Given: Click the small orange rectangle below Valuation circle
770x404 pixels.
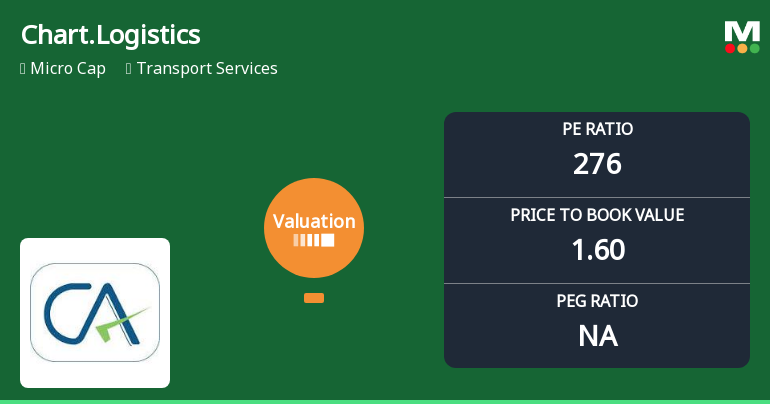Looking at the screenshot, I should coord(314,298).
